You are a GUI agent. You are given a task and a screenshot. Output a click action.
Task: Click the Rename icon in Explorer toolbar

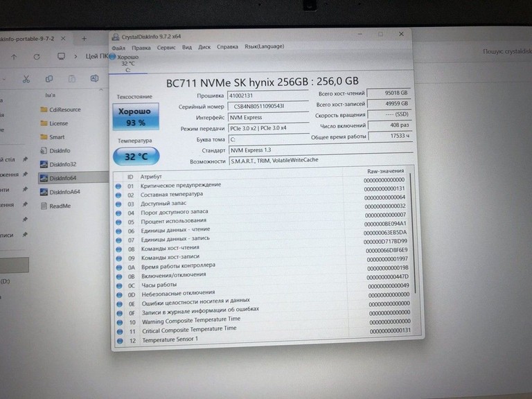[x=94, y=78]
